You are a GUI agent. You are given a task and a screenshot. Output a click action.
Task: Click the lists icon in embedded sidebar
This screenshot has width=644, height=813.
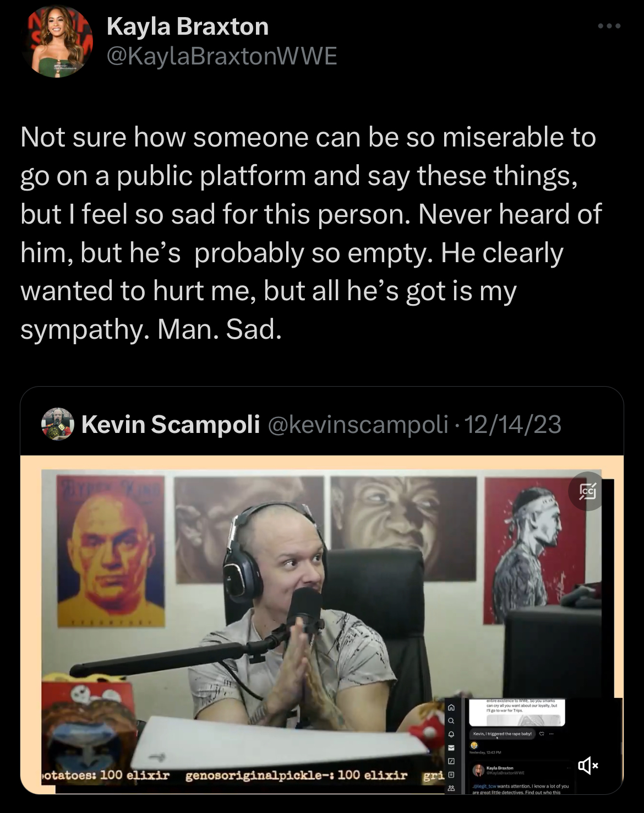pos(451,775)
